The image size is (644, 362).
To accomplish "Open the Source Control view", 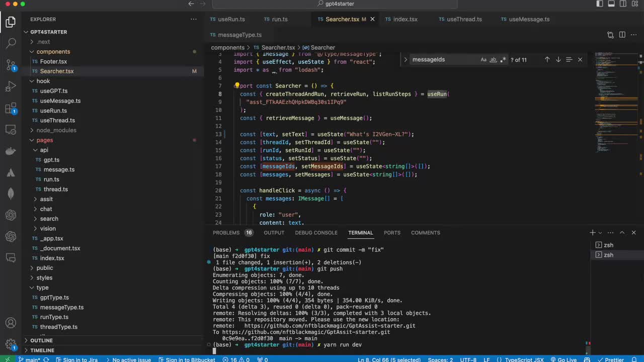I will click(11, 65).
